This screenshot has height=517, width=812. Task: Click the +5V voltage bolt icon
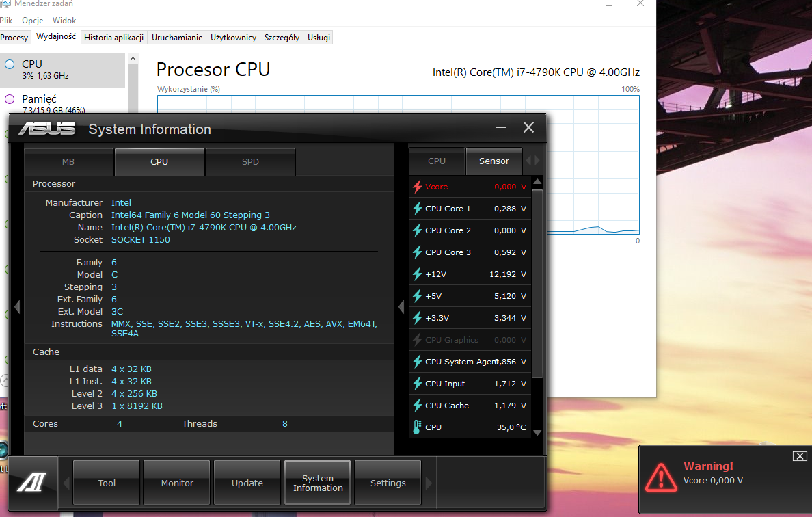pyautogui.click(x=418, y=296)
